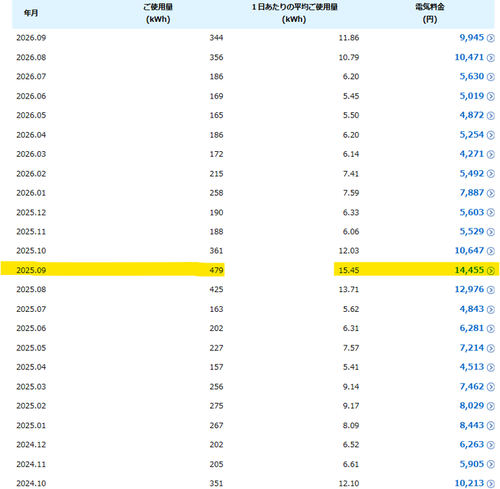Screen dimensions: 500x489
Task: Click the arrow icon beside 5,254 yen
Action: click(490, 135)
